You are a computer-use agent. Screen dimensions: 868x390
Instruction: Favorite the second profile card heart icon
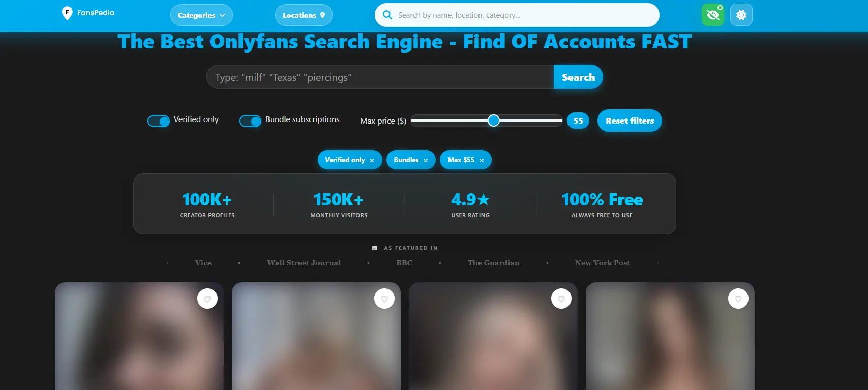[x=384, y=299]
